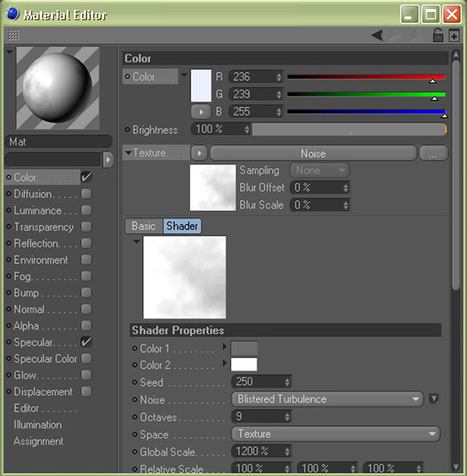
Task: Switch to the Basic tab
Action: click(143, 226)
